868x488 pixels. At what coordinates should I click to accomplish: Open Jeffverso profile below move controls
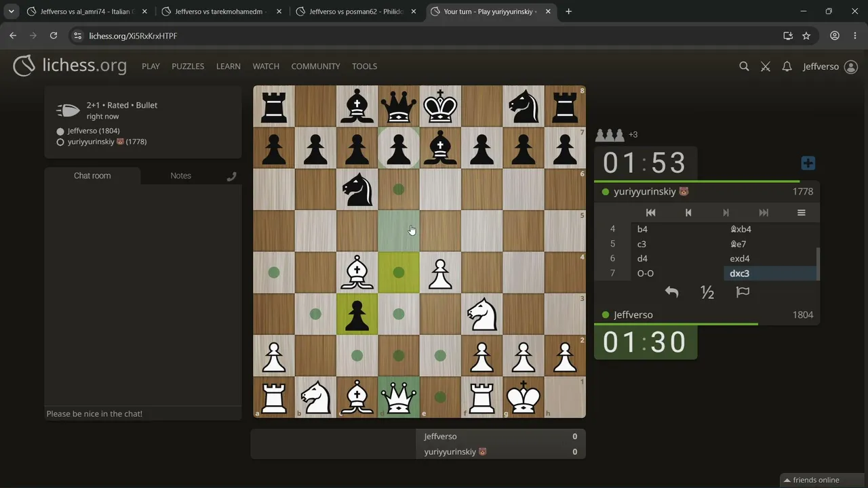point(633,315)
